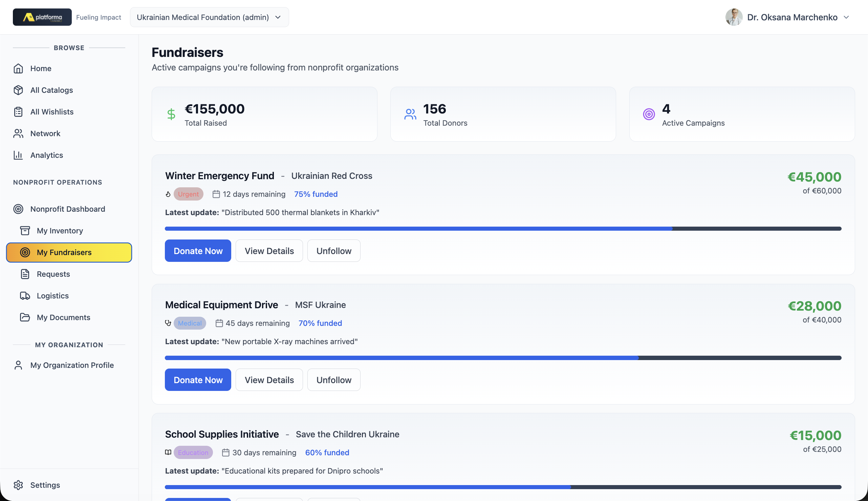
Task: Click the Home house icon in sidebar
Action: 18,68
